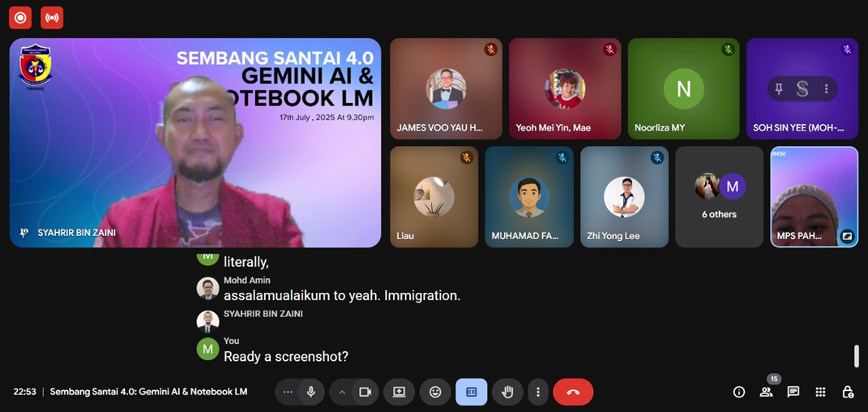Turn off closed captions
This screenshot has width=868, height=412.
[471, 392]
